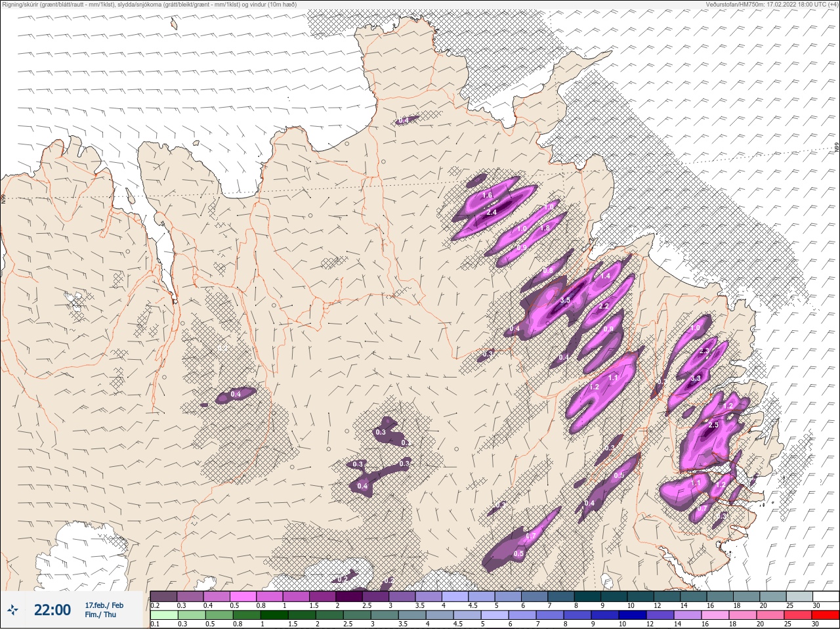Click the 'Fim./ Thu' weekday text
The image size is (840, 629).
coord(100,615)
